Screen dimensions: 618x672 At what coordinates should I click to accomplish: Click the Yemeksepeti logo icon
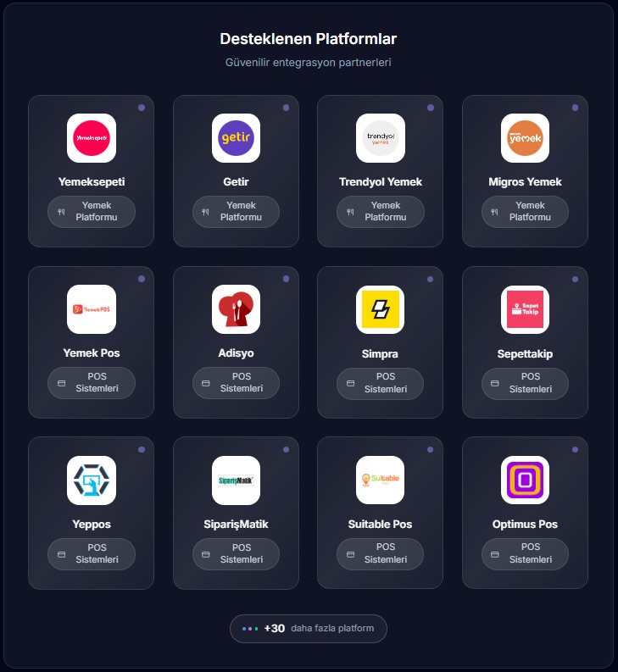point(92,138)
